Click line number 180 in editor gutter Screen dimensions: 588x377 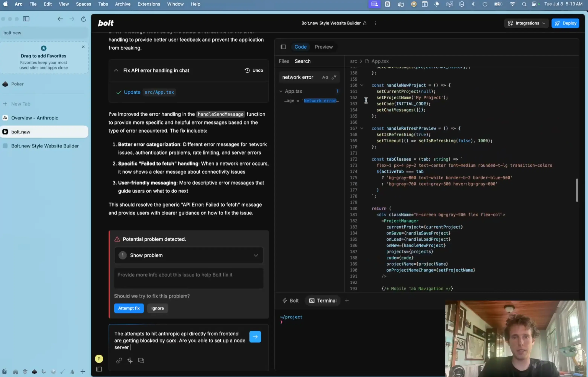click(x=354, y=208)
